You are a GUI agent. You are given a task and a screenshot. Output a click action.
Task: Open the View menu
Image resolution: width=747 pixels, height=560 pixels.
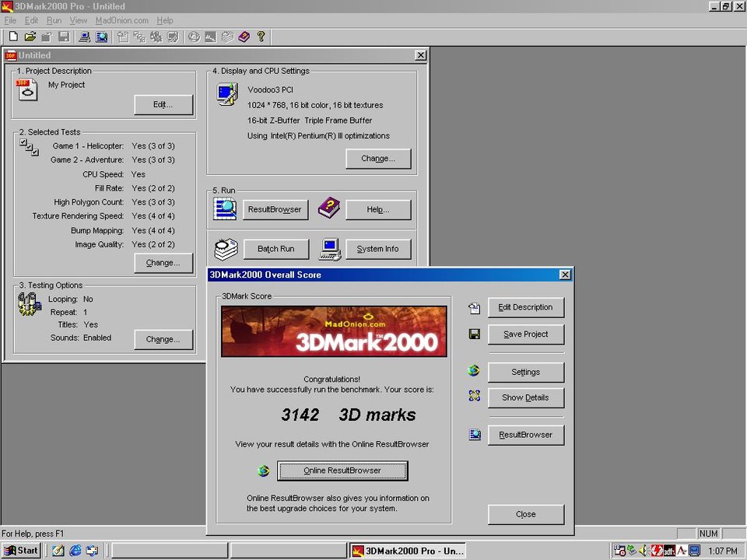[x=78, y=20]
